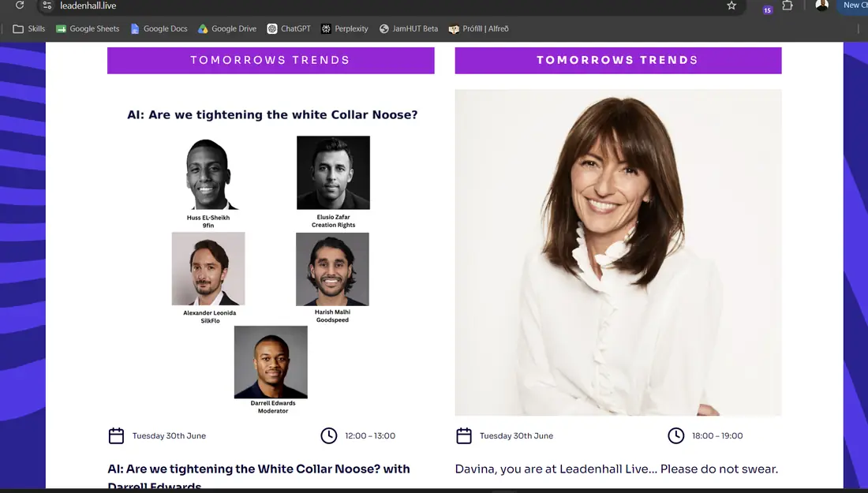Open the Google Drive bookmark
The image size is (868, 493).
pos(227,28)
